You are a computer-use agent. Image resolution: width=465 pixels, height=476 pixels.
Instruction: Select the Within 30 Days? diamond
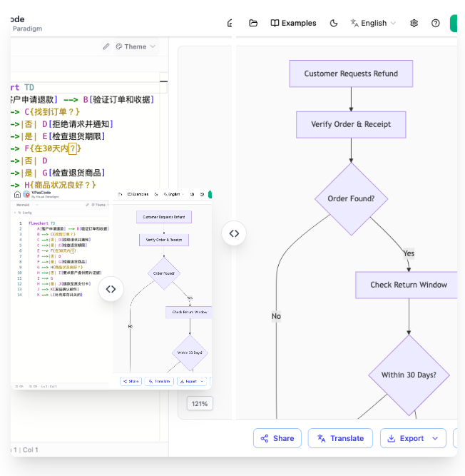(409, 375)
